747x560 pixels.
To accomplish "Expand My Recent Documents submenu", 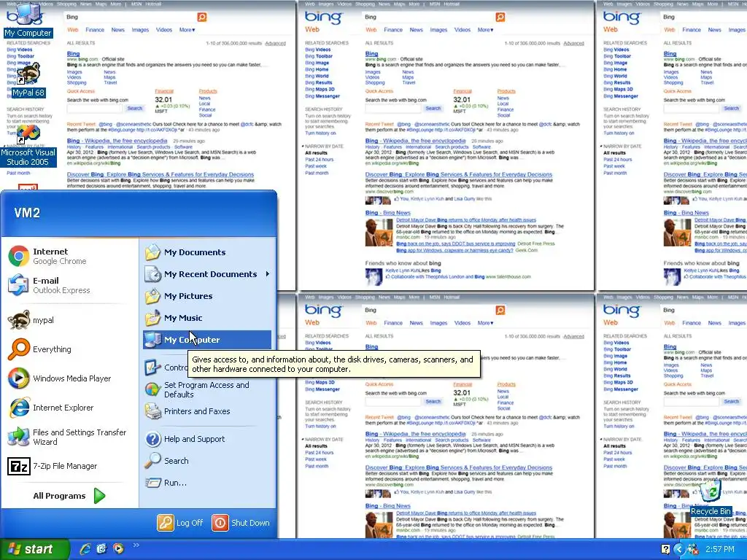I will coord(206,274).
